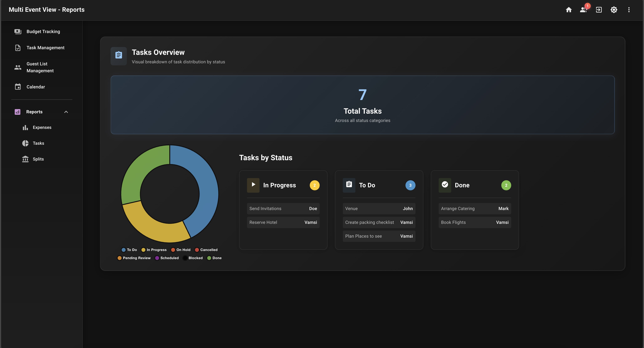Screen dimensions: 644x348
Task: Open the three-dot more options menu
Action: coord(629,10)
